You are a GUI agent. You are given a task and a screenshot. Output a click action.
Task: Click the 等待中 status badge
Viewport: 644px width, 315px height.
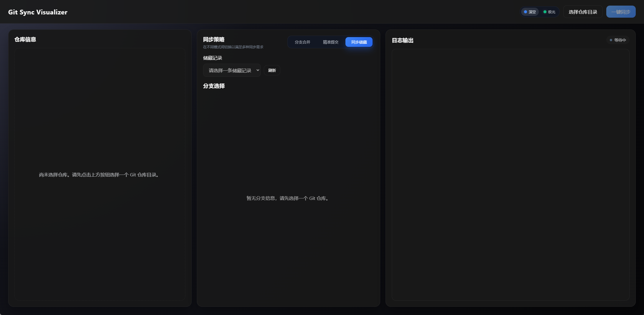coord(618,40)
